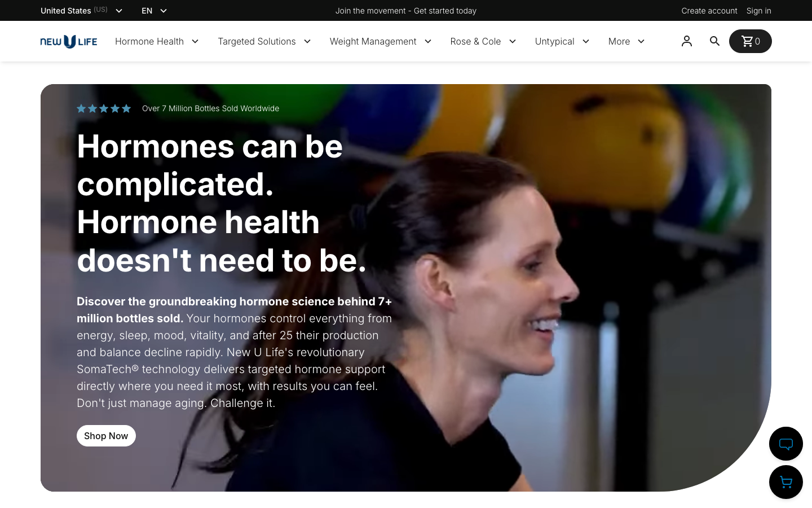
Task: Click the floating blue shopping cart icon
Action: 786,482
